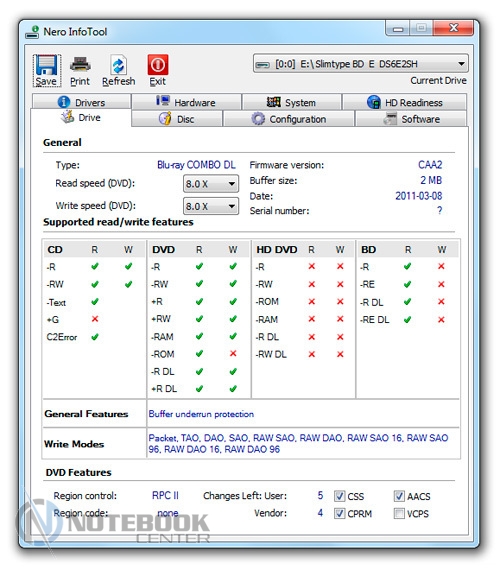Viewport: 500px width, 570px height.
Task: Click the blue info icon on the Drivers tab
Action: 64,102
